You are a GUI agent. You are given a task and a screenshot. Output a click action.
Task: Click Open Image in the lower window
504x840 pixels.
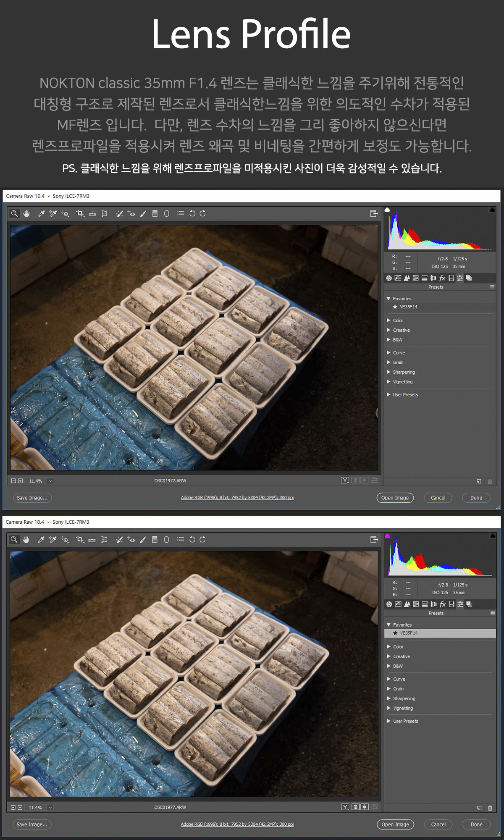pos(395,824)
